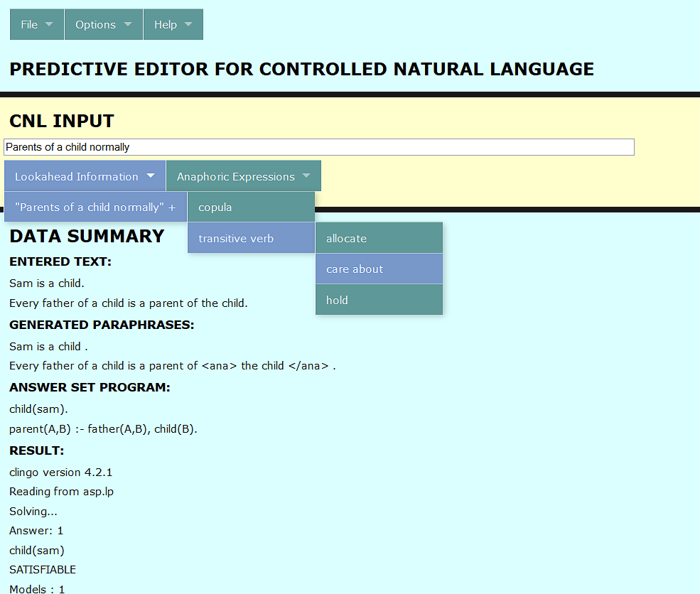Select the "Parents of a child normally" + item
Image resolution: width=700 pixels, height=594 pixels.
[x=95, y=207]
